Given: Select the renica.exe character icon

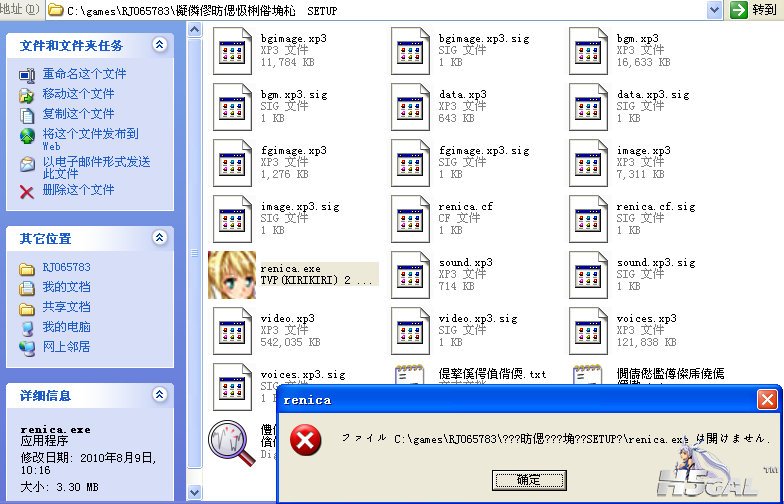Looking at the screenshot, I should pyautogui.click(x=231, y=275).
